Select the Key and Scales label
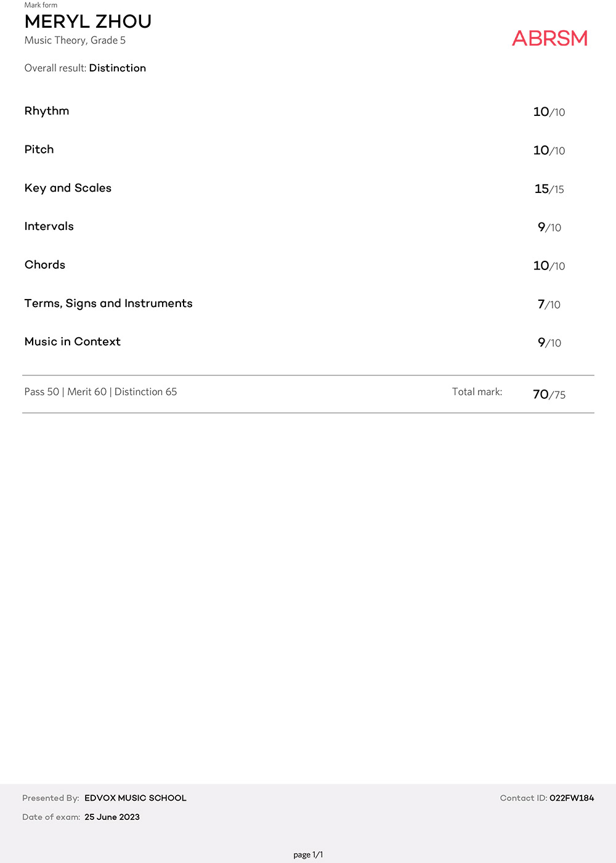 (68, 188)
